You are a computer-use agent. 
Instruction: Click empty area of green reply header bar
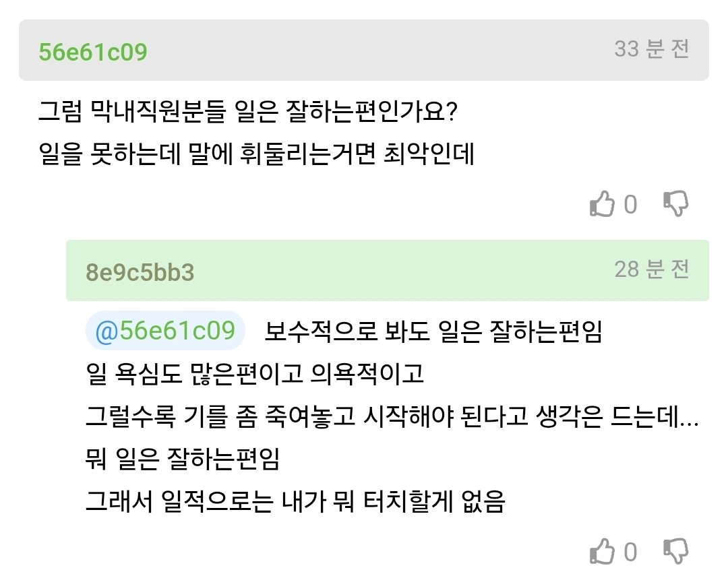click(404, 271)
